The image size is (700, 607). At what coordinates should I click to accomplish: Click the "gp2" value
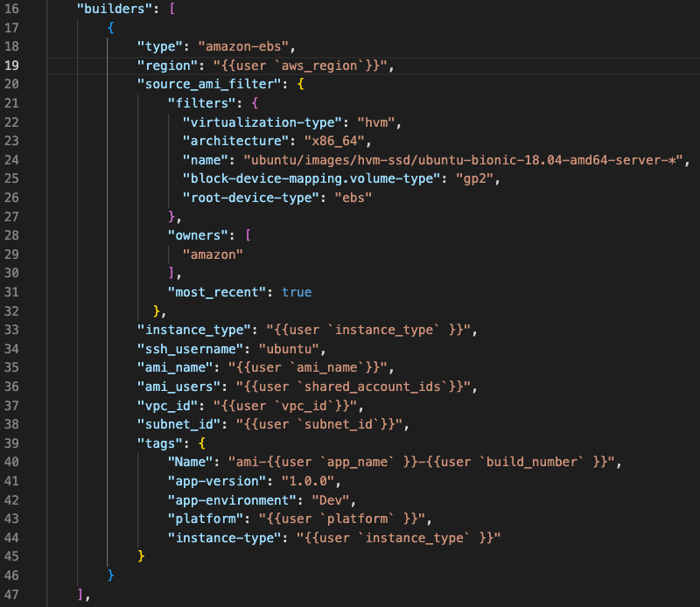click(475, 178)
